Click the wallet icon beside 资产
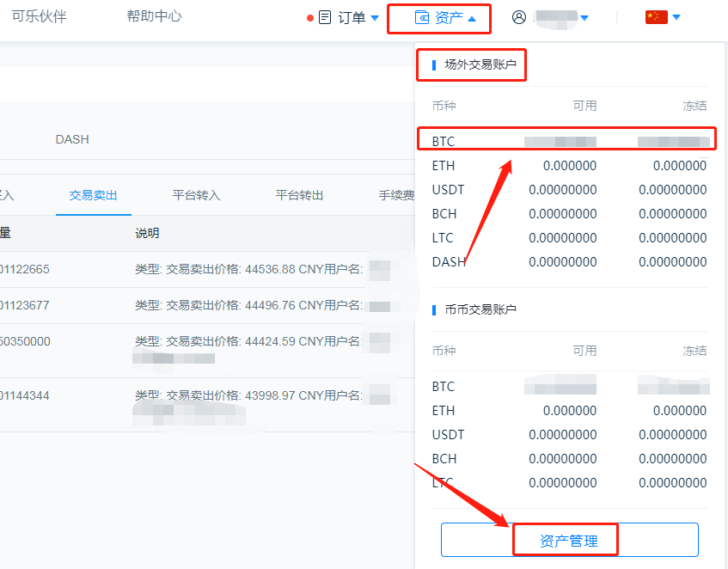 coord(421,18)
